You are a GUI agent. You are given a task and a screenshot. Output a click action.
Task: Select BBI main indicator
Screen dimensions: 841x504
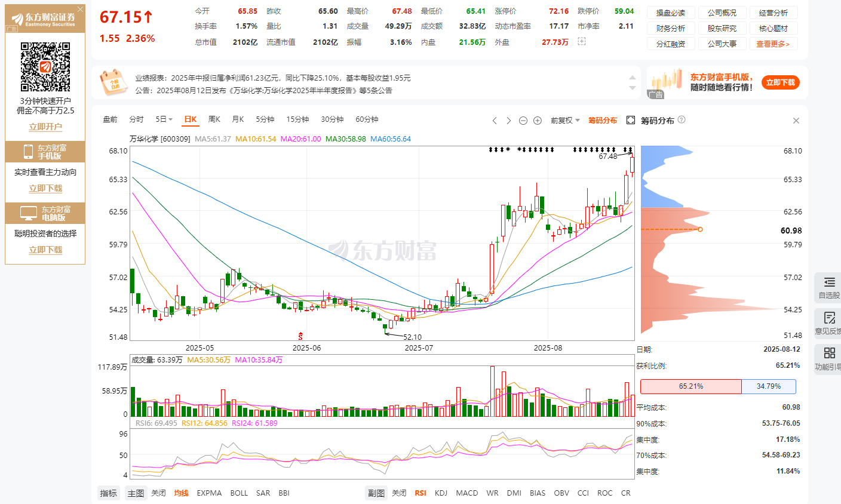pos(284,493)
